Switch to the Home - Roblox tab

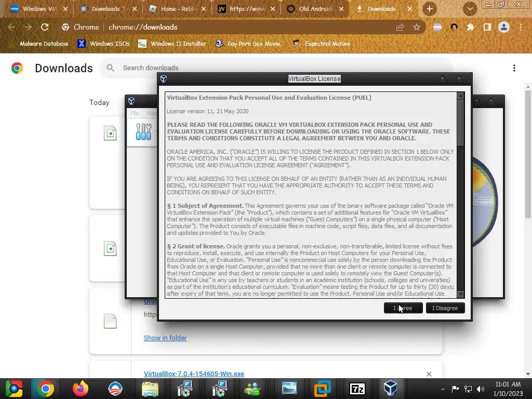[x=177, y=9]
